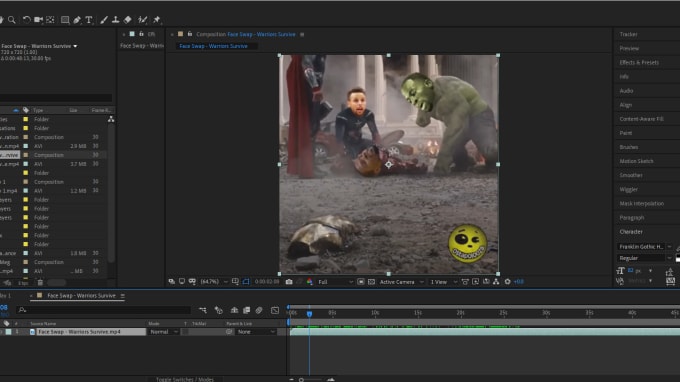Toggle the composition mini-flowchart in timeline

pyautogui.click(x=203, y=310)
